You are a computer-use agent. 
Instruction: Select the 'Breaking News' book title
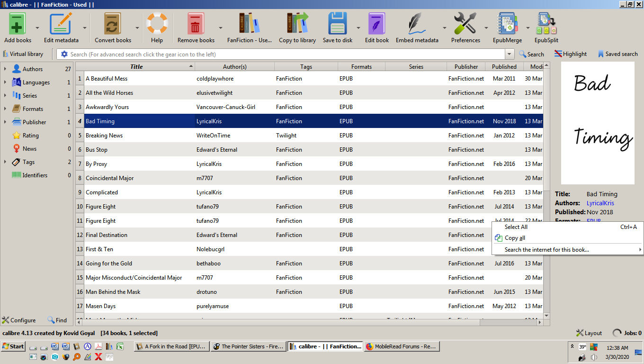coord(104,136)
